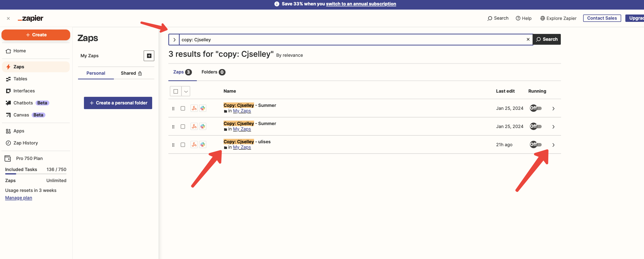
Task: Open Explore Zapier in the top bar
Action: [x=558, y=18]
